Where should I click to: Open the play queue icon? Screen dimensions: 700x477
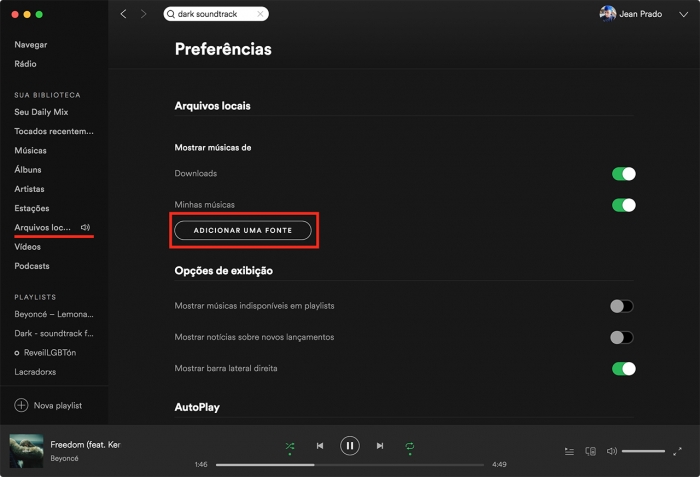569,452
